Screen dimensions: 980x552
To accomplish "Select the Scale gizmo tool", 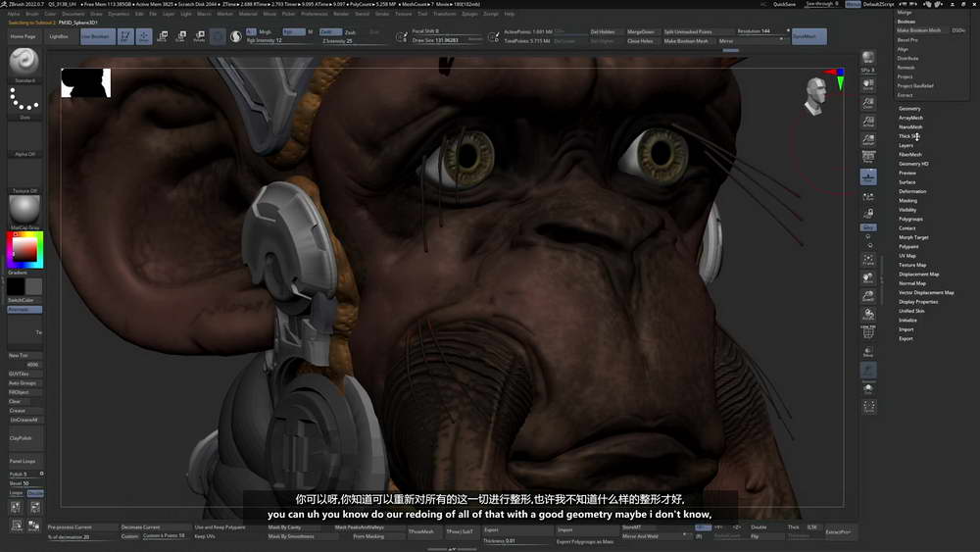I will point(180,36).
